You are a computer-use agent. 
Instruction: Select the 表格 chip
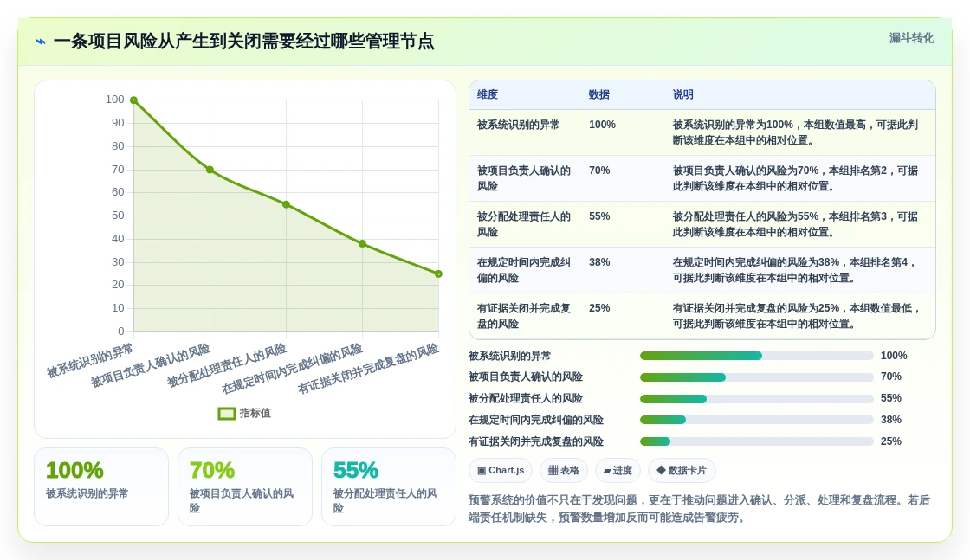pyautogui.click(x=564, y=470)
